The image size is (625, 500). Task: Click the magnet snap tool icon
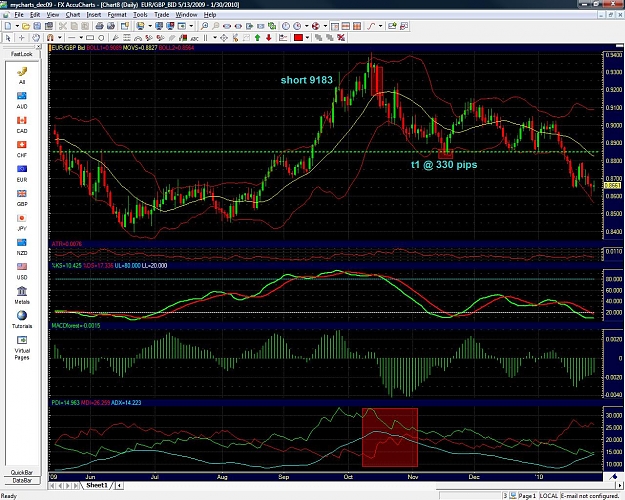tap(50, 38)
